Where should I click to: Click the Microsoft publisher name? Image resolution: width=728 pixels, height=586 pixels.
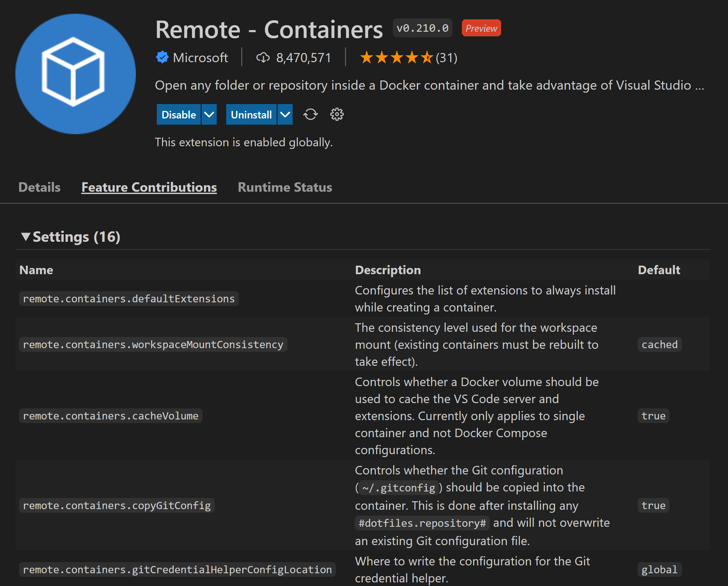click(201, 57)
